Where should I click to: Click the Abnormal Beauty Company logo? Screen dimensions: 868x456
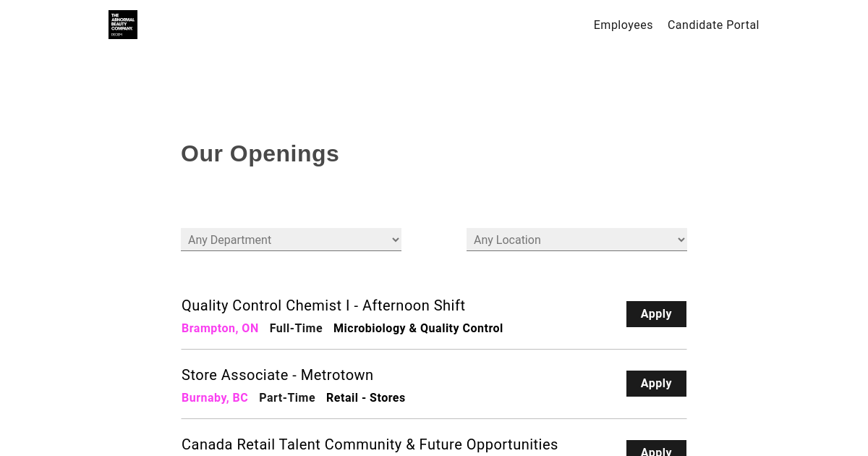click(123, 25)
